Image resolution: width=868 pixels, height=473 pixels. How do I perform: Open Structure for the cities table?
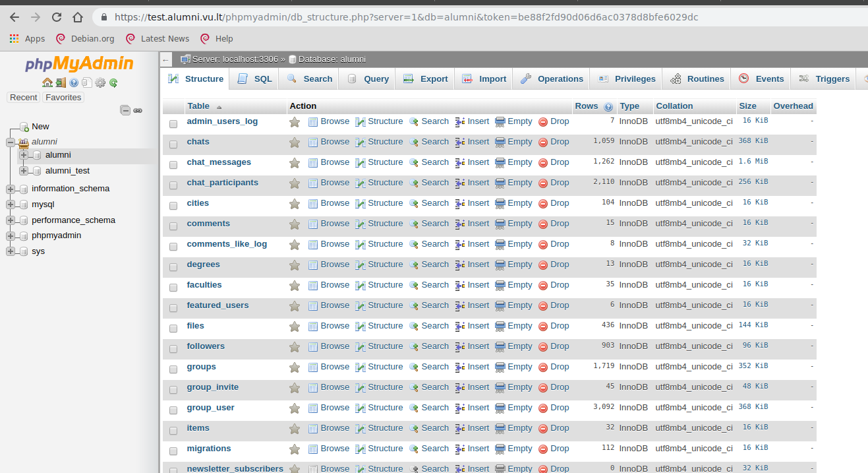click(379, 203)
